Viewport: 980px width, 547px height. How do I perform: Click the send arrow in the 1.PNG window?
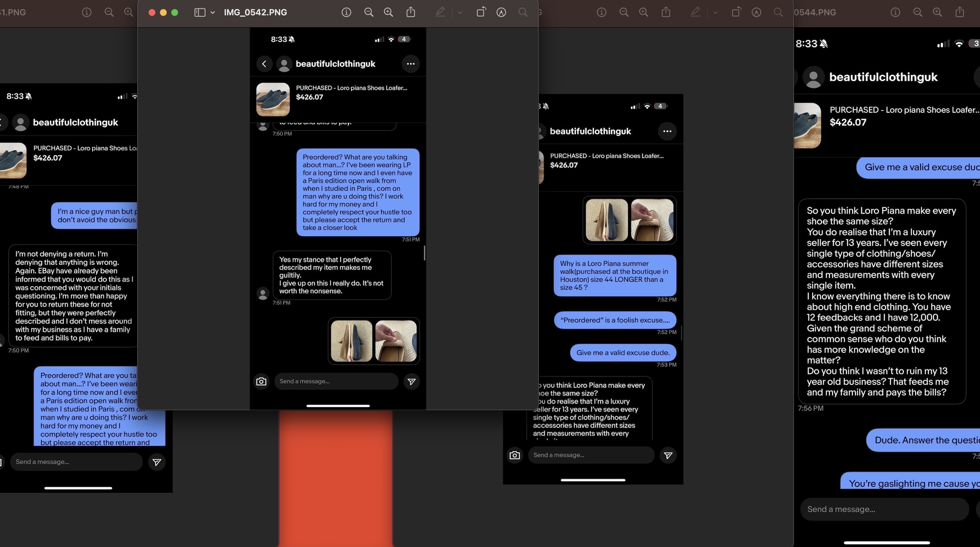(x=157, y=462)
